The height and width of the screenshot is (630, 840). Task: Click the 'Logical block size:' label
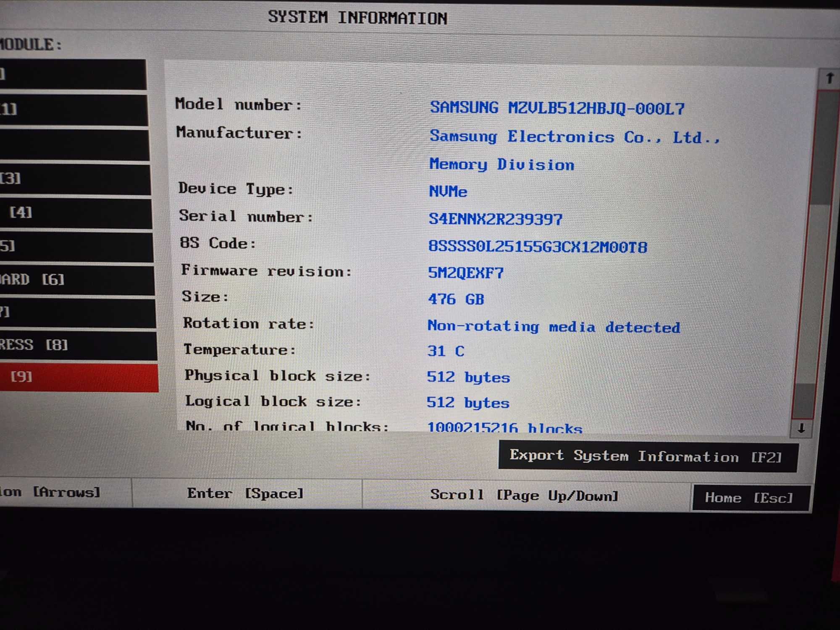[x=273, y=401]
